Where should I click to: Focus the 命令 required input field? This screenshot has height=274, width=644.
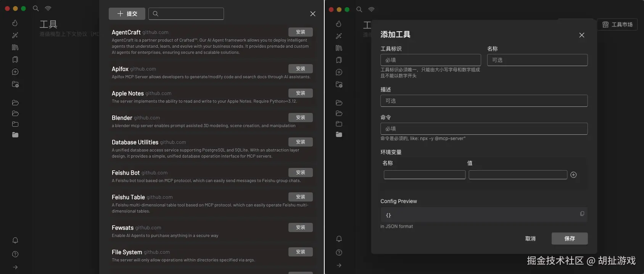[484, 129]
